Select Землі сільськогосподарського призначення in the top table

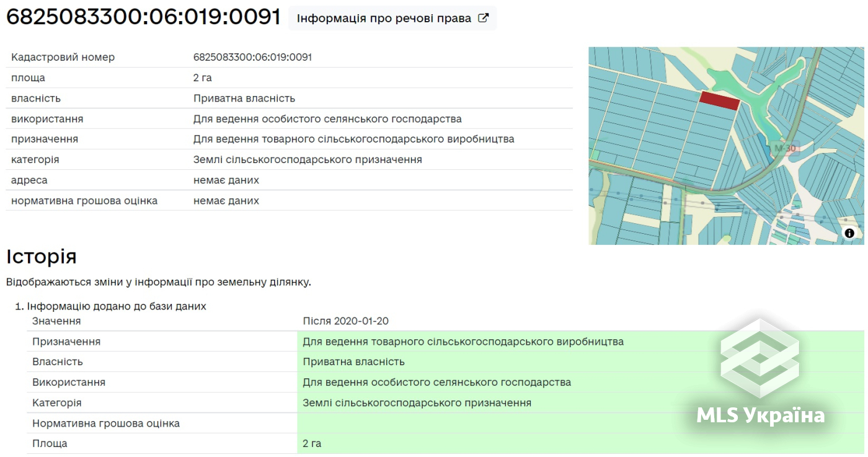(x=308, y=159)
